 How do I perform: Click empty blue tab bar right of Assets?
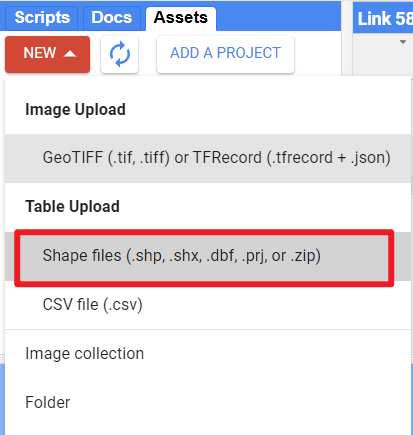click(x=278, y=17)
